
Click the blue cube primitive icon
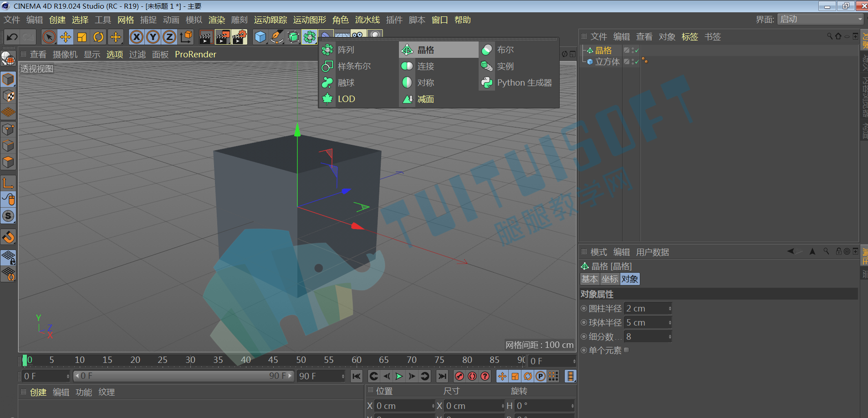(x=260, y=37)
